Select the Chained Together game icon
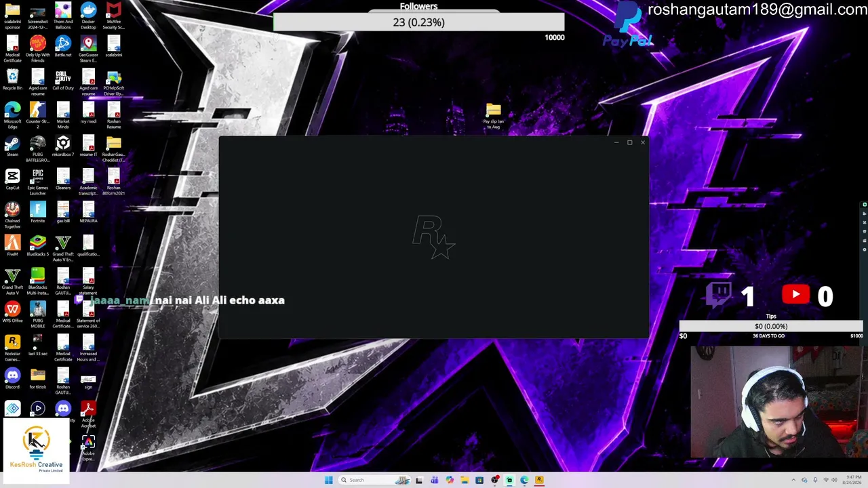Viewport: 868px width, 488px height. point(12,210)
